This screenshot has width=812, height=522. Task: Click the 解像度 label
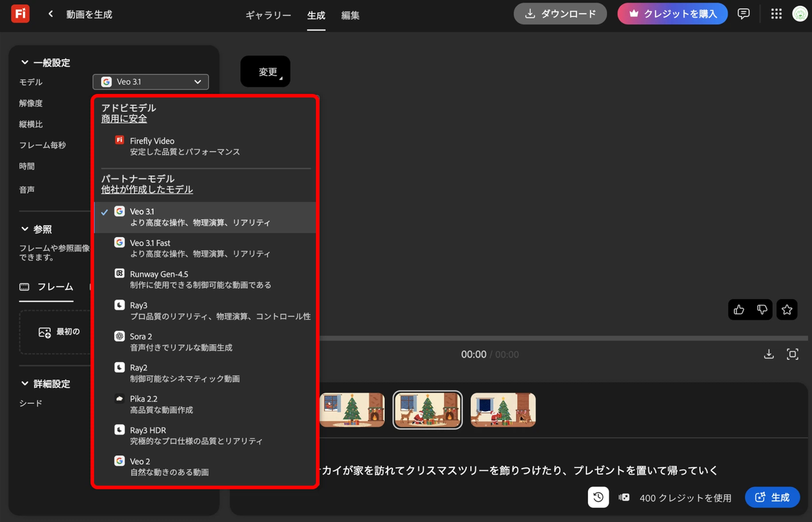click(31, 103)
